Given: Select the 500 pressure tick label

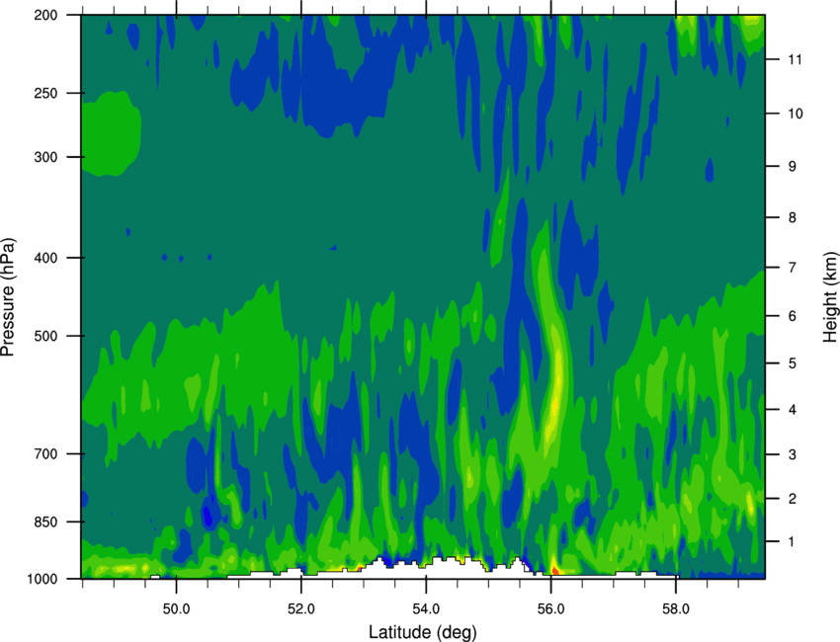Looking at the screenshot, I should (x=45, y=336).
